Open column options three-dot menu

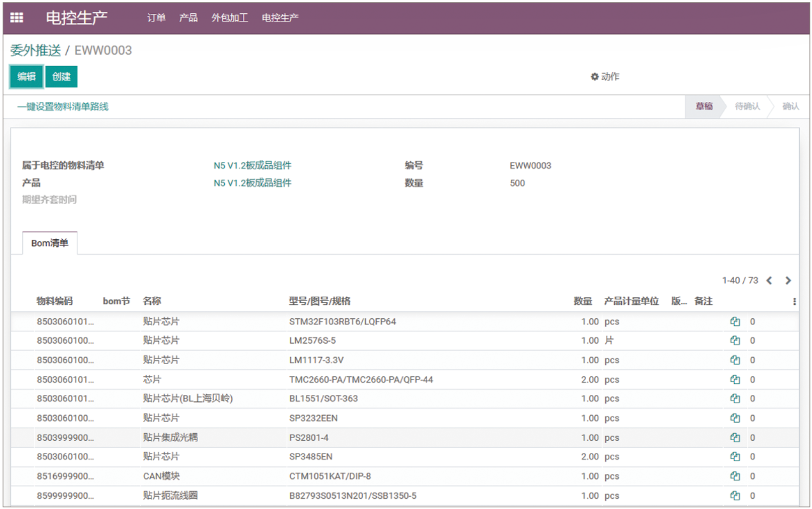click(x=794, y=302)
